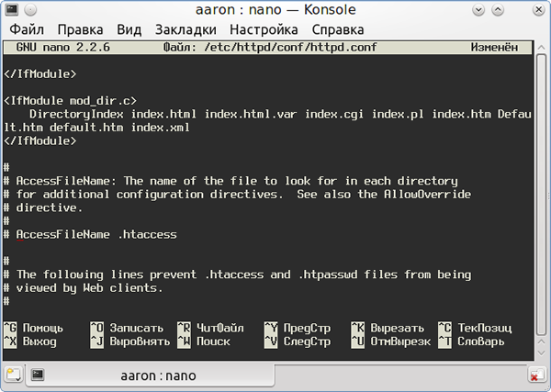Click the vertical scrollbar handle

pos(542,195)
